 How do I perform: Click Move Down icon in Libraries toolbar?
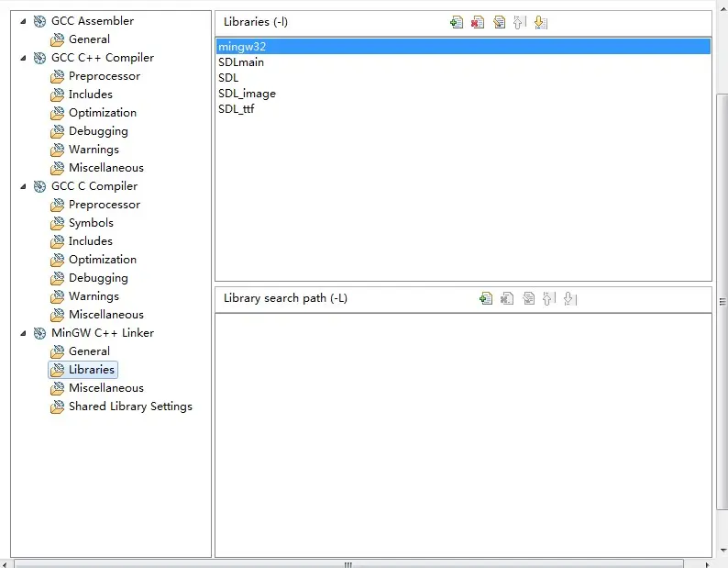[541, 22]
